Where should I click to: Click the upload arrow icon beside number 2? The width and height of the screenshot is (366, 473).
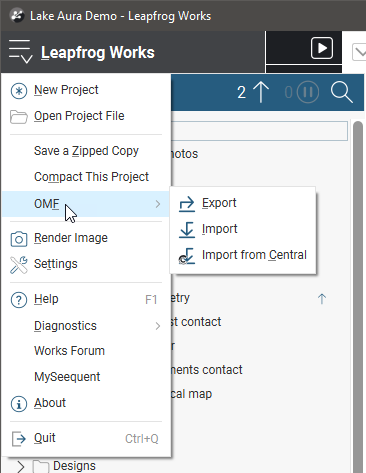click(x=261, y=92)
